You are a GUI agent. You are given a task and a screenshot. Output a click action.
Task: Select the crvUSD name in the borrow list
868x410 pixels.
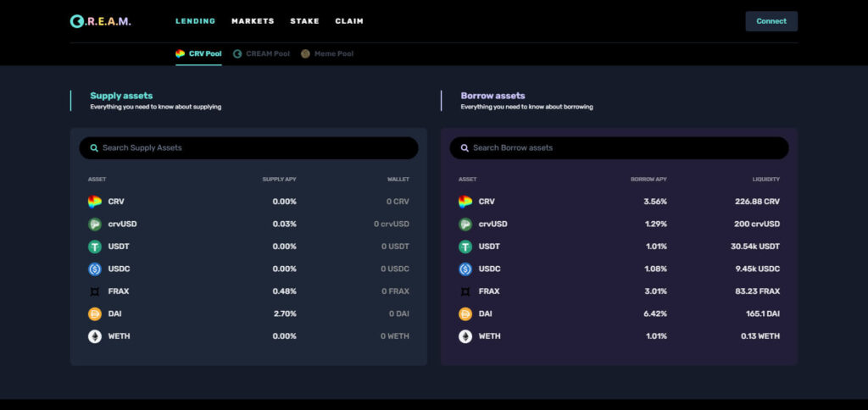point(492,224)
